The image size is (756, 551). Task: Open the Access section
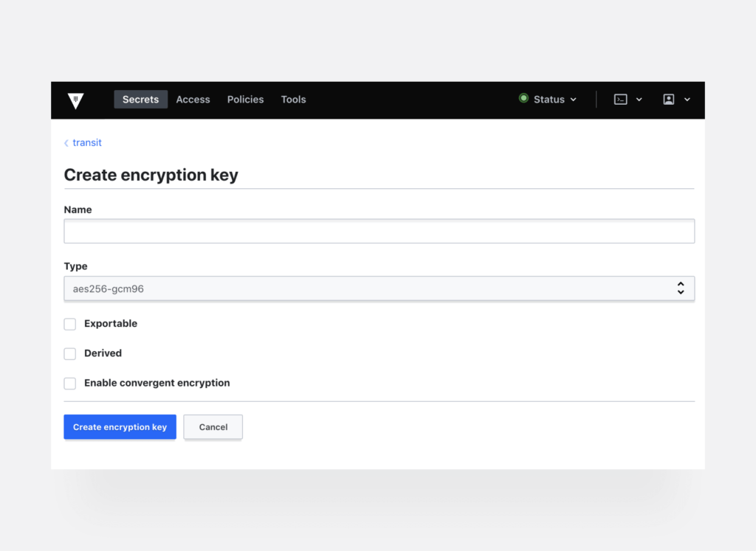[193, 99]
